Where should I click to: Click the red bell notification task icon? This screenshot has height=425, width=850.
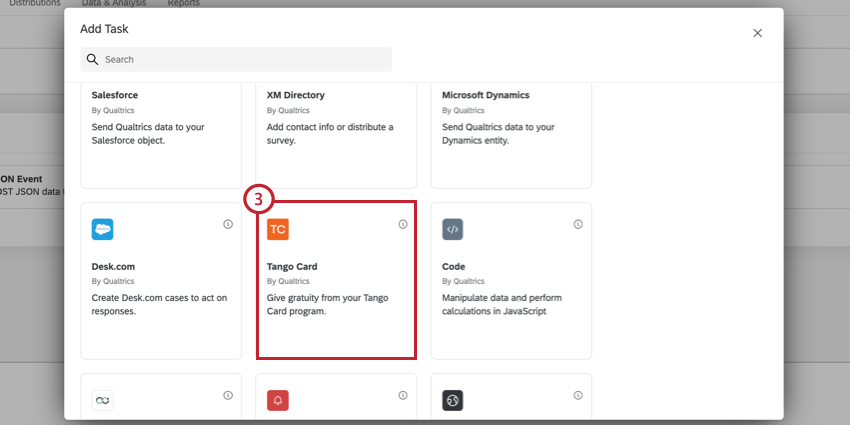pyautogui.click(x=278, y=400)
